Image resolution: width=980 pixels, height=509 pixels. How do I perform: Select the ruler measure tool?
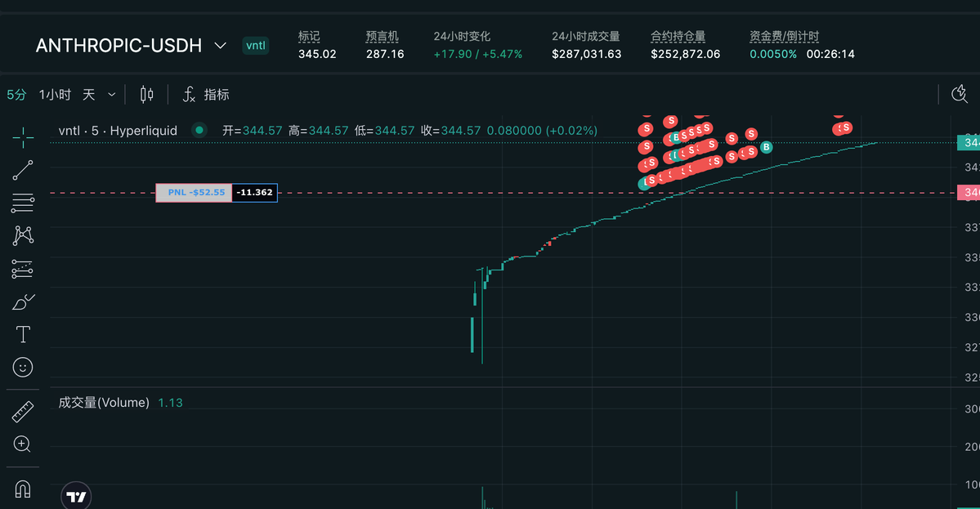23,413
